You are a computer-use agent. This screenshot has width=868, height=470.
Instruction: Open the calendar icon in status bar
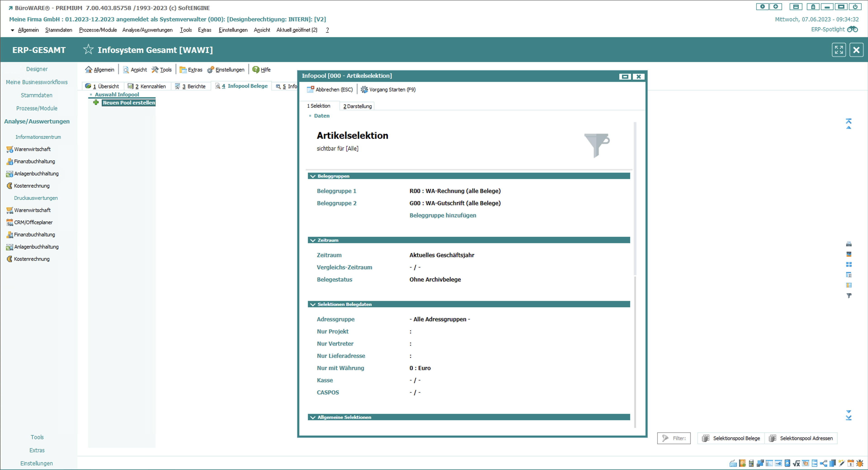850,463
